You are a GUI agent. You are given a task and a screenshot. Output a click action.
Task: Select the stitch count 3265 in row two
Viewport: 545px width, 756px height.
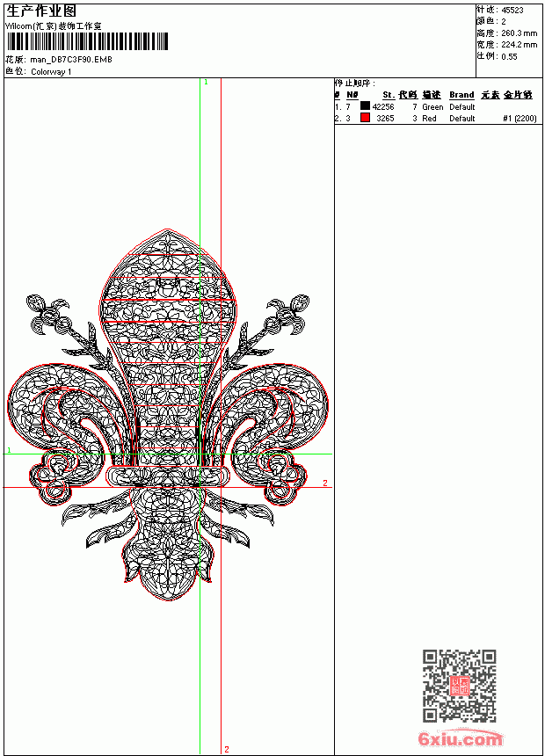click(385, 119)
